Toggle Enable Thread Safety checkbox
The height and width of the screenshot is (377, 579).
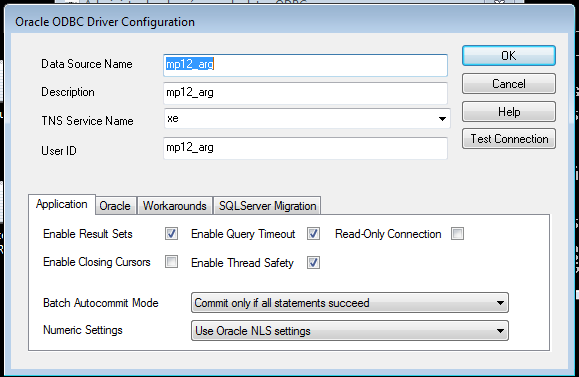313,263
